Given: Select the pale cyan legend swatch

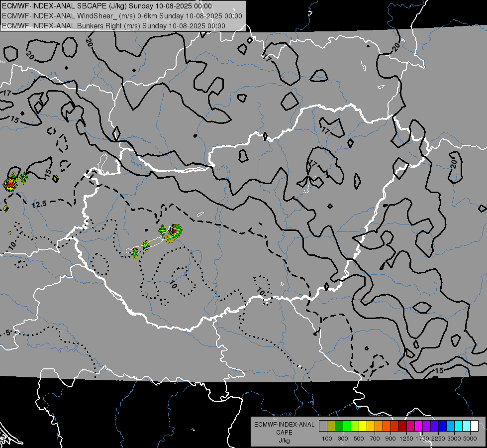Looking at the screenshot, I should click(467, 426).
